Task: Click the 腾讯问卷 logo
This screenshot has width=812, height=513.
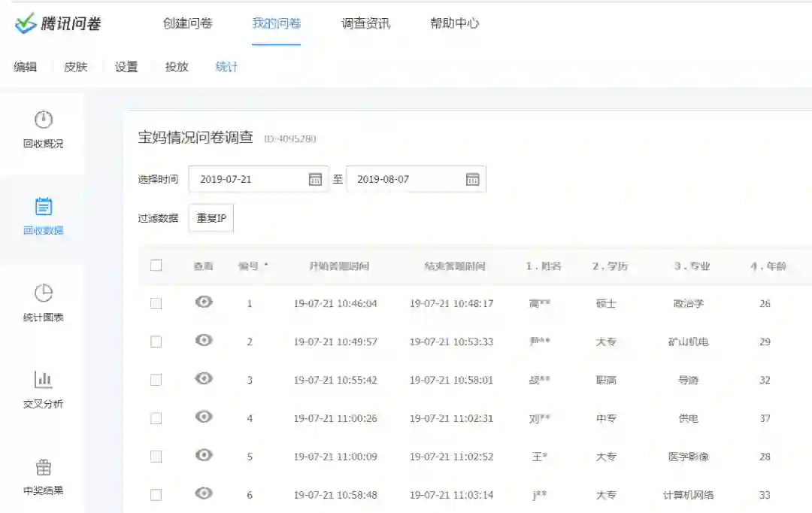Action: point(58,23)
